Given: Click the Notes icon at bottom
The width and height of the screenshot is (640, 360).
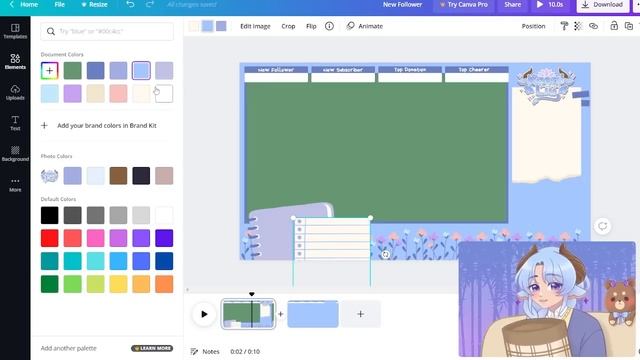Looking at the screenshot, I should tap(194, 351).
